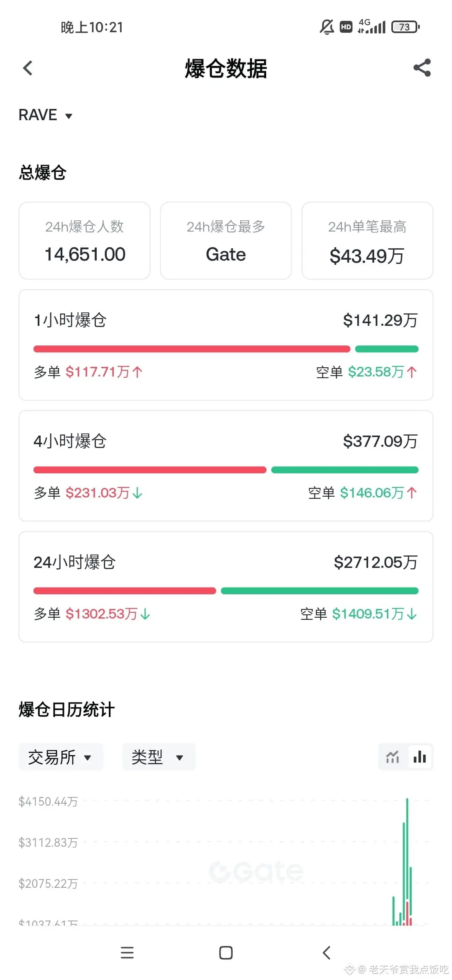Viewport: 452px width, 980px height.
Task: Tap Android back navigation arrow
Action: [x=327, y=952]
